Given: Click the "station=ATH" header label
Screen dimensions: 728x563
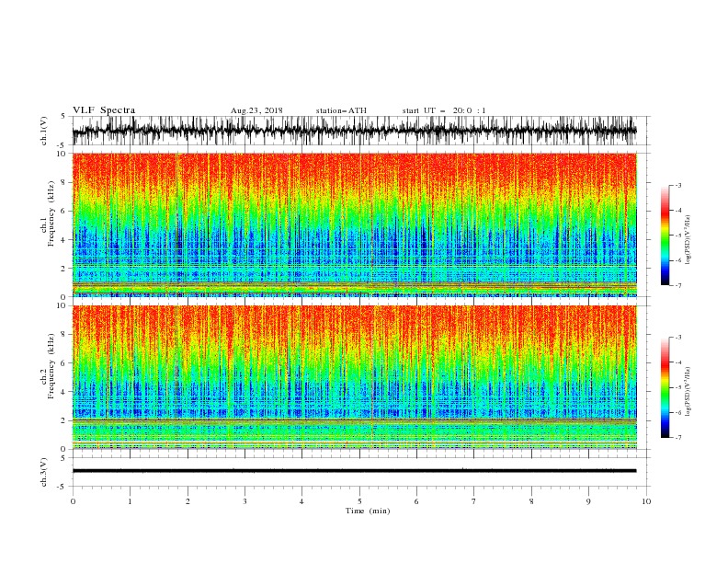Looking at the screenshot, I should coord(341,110).
